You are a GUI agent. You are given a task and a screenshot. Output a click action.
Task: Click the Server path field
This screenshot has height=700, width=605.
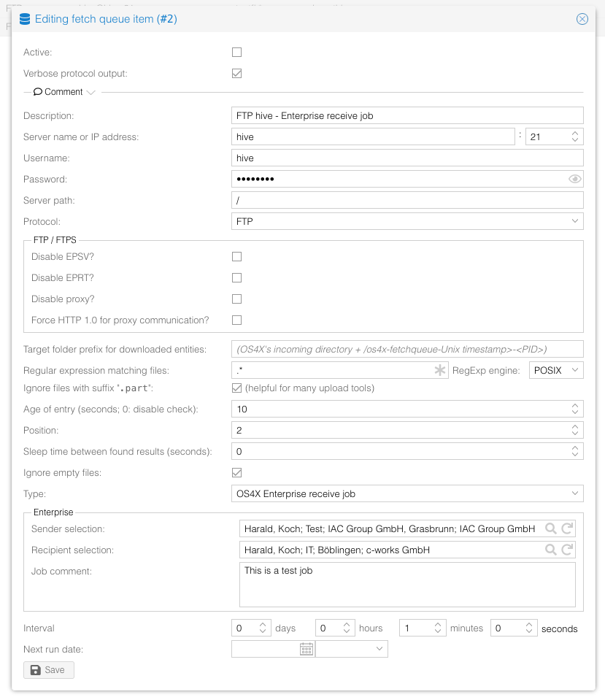pyautogui.click(x=407, y=201)
